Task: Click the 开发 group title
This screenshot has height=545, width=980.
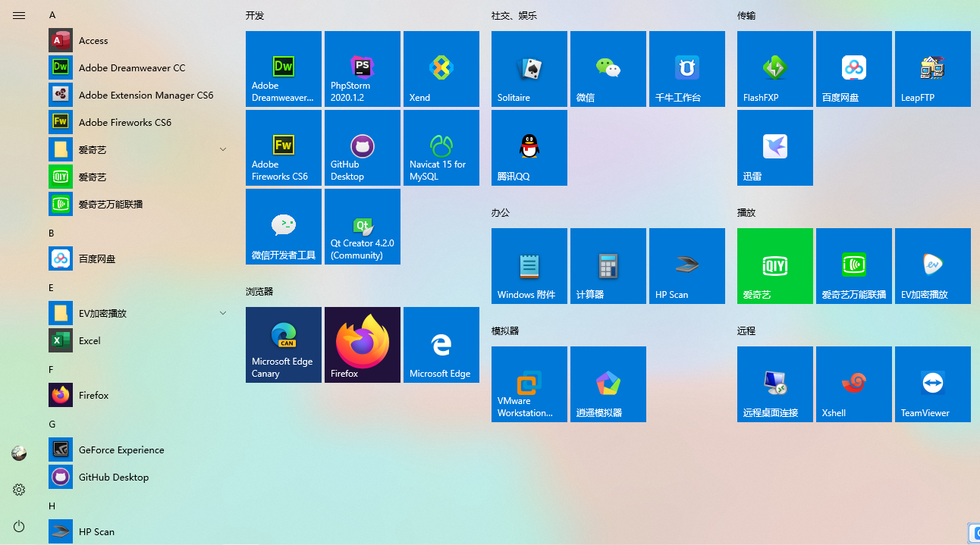Action: 255,15
